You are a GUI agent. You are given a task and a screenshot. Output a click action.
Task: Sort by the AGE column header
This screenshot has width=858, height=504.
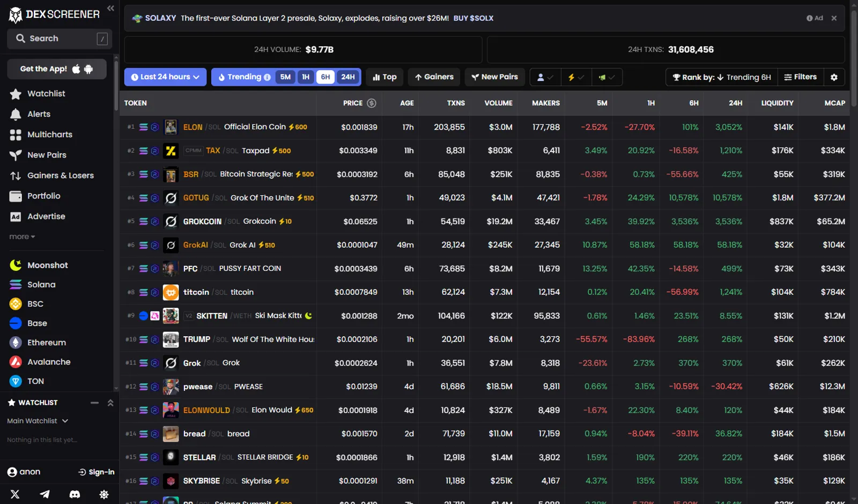point(407,103)
